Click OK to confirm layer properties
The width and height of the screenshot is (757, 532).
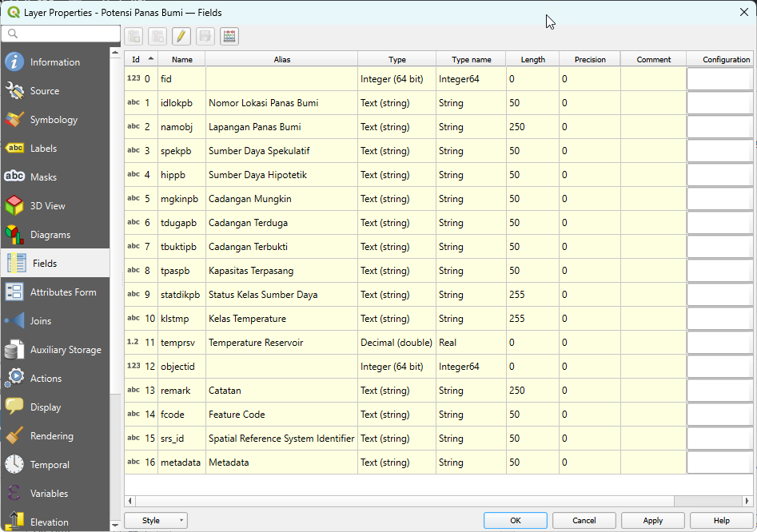coord(515,521)
